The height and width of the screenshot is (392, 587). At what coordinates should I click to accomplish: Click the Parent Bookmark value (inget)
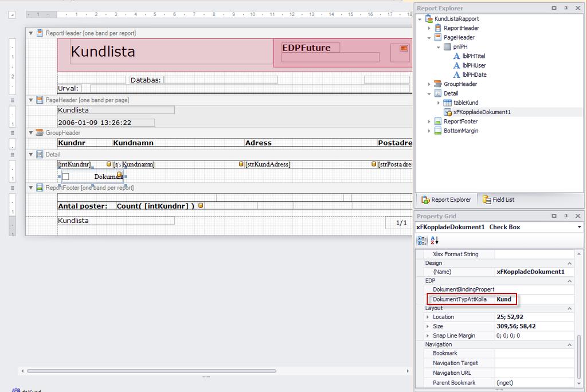tap(504, 383)
